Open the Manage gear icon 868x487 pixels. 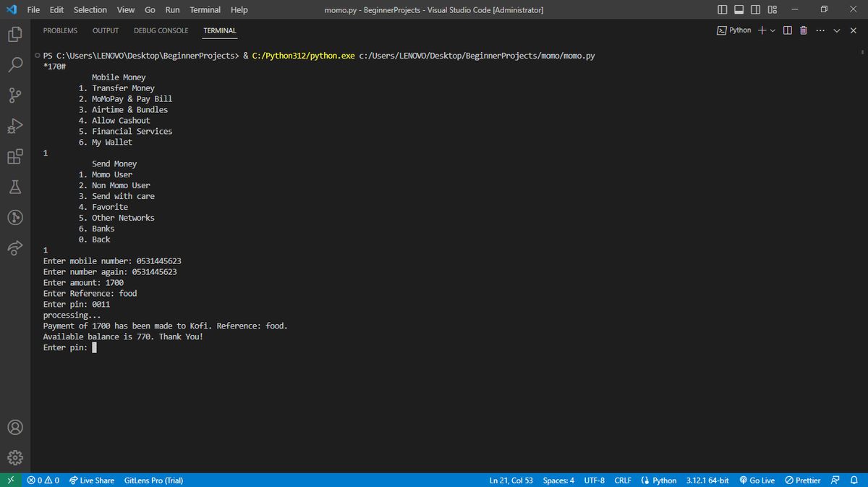point(14,457)
